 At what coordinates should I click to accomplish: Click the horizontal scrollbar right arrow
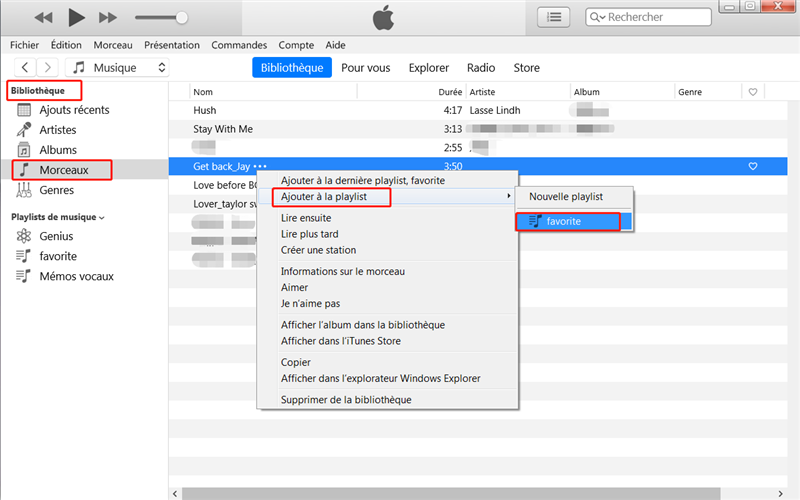click(x=780, y=493)
